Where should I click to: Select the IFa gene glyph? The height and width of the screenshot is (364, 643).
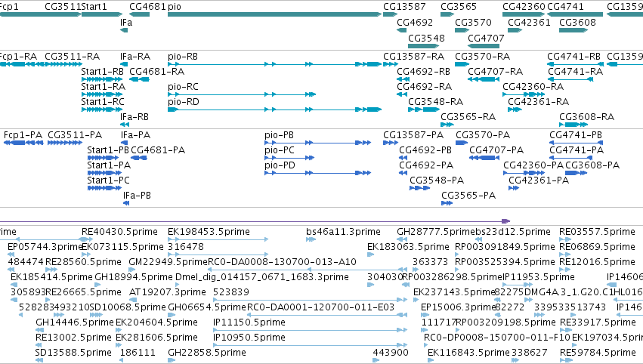124,30
